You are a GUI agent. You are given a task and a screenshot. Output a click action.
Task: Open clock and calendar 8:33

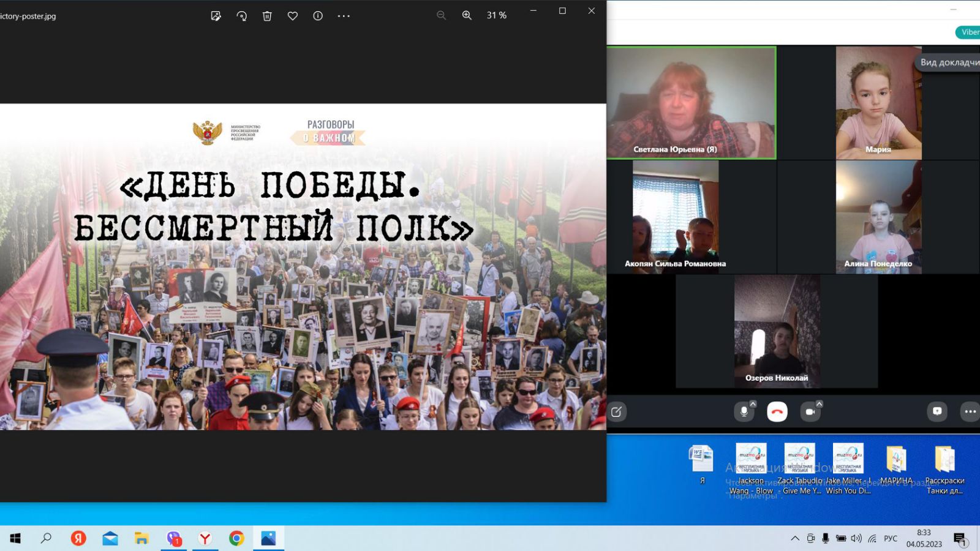[x=924, y=538]
